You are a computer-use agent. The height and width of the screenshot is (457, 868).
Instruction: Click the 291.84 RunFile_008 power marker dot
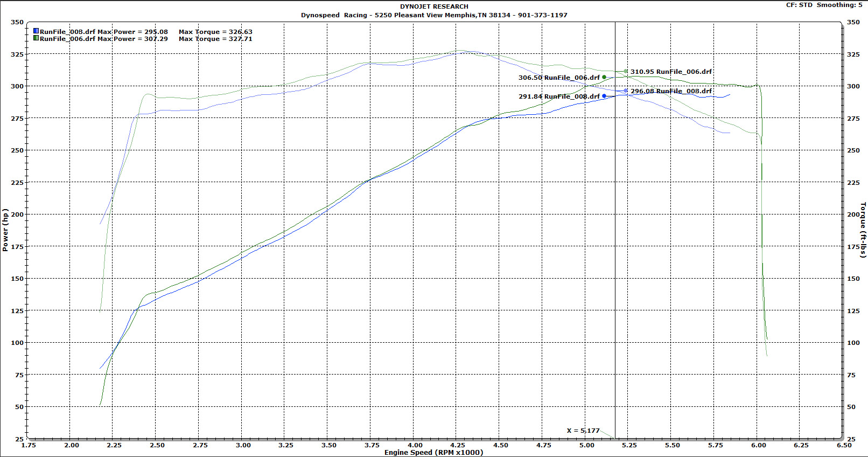coord(604,96)
